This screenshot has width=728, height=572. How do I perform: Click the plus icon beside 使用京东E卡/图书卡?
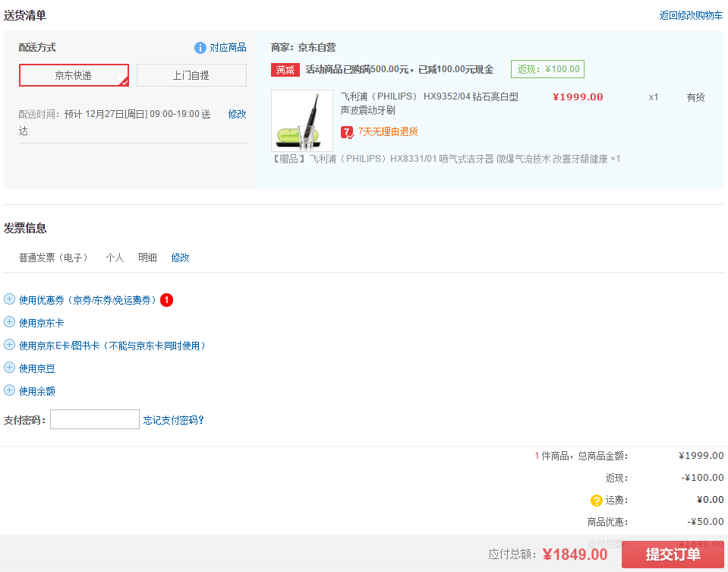pos(9,345)
